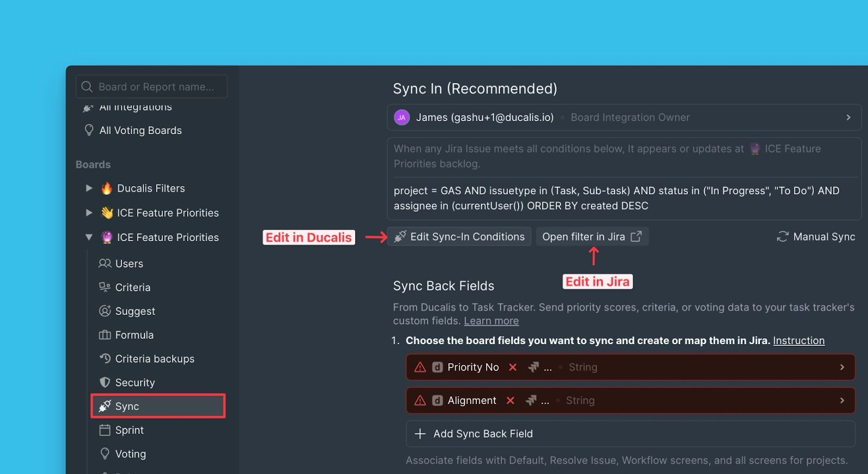
Task: Go to Criteria backups in sidebar
Action: 154,359
